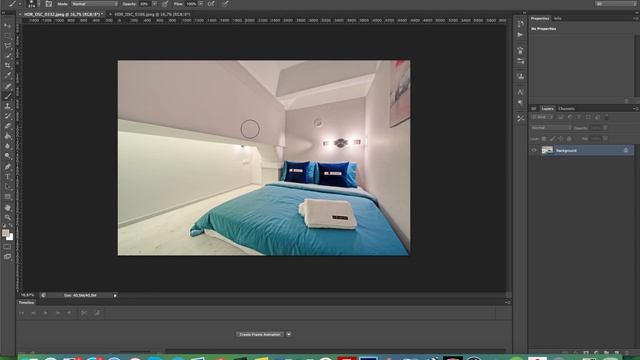Switch to the Info tab
This screenshot has width=640, height=360.
click(x=558, y=18)
